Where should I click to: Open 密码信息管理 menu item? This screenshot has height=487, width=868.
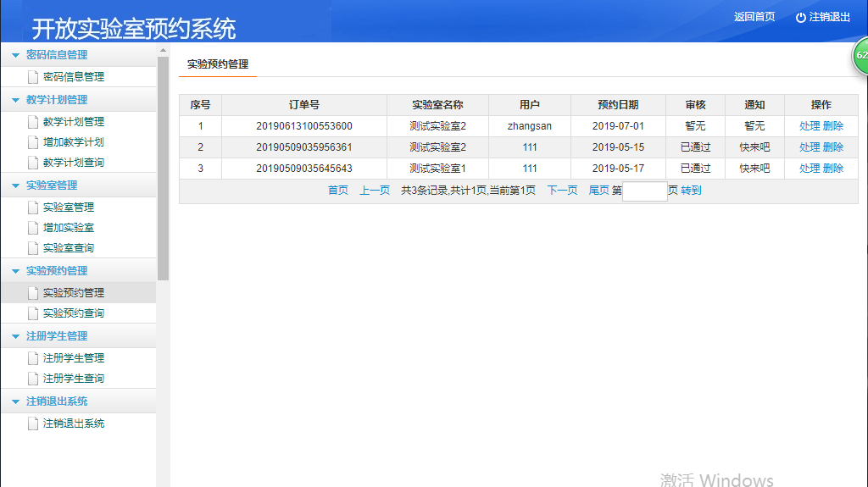point(74,77)
